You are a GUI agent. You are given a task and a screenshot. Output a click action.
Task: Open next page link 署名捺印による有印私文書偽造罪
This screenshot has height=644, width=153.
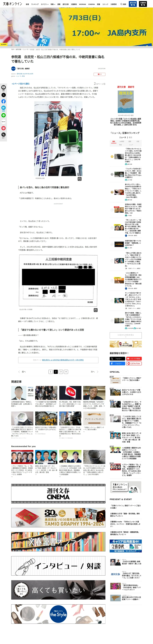tap(63, 360)
